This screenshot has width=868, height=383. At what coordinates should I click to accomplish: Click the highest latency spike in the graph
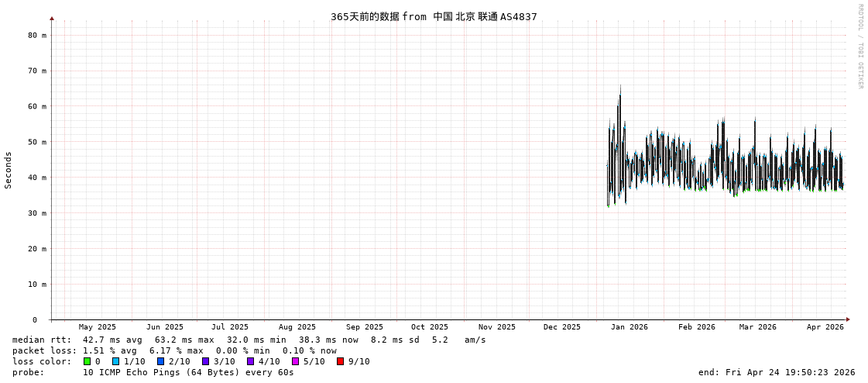(x=619, y=88)
